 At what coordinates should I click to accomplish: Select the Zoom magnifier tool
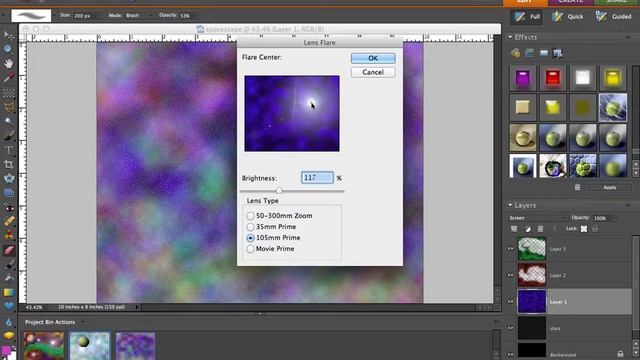pyautogui.click(x=9, y=49)
